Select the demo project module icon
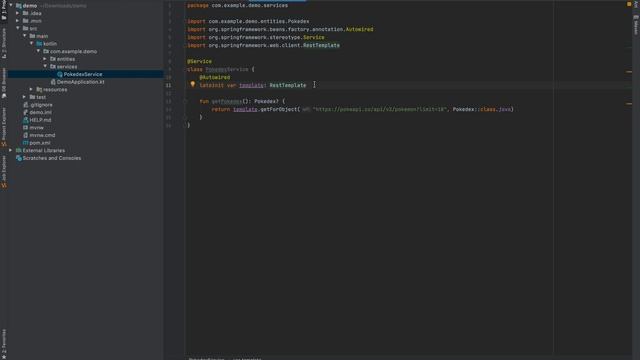 pos(18,6)
